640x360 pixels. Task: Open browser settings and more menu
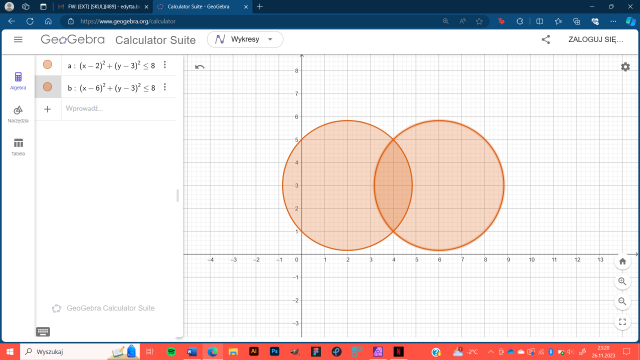tap(613, 21)
